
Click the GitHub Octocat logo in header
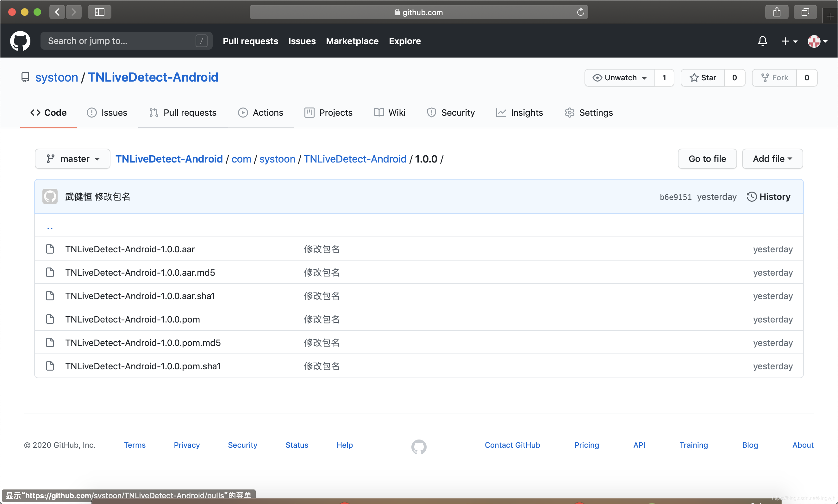coord(20,41)
